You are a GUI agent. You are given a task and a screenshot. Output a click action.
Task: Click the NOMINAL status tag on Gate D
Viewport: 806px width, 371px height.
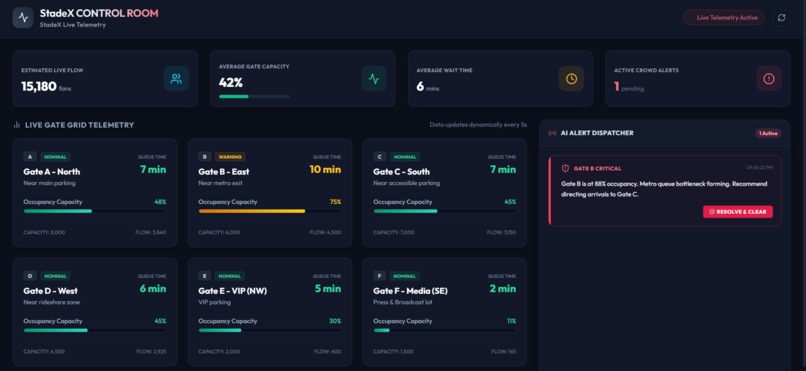click(x=55, y=276)
